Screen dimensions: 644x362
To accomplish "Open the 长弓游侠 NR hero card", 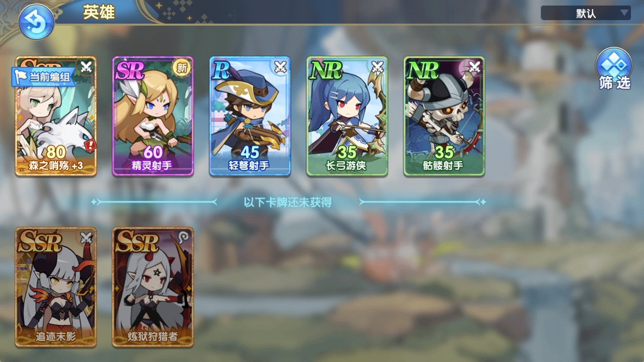I will coord(347,116).
